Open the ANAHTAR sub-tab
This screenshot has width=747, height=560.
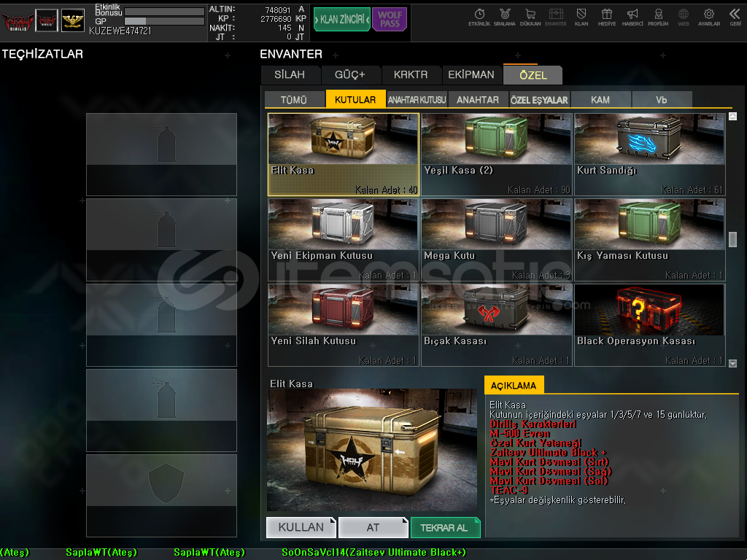pyautogui.click(x=478, y=99)
